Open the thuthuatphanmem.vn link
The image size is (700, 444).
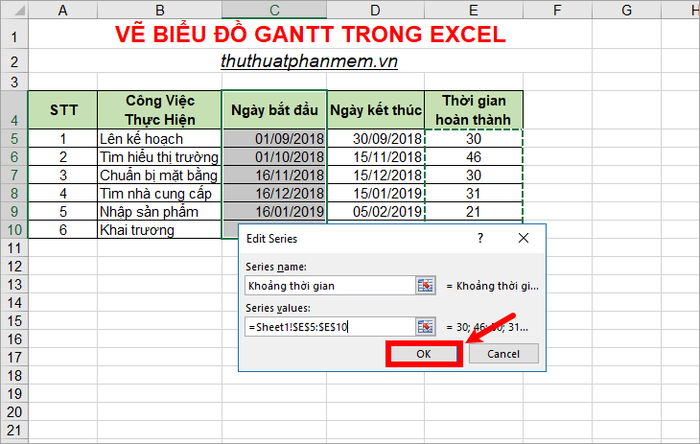[309, 61]
